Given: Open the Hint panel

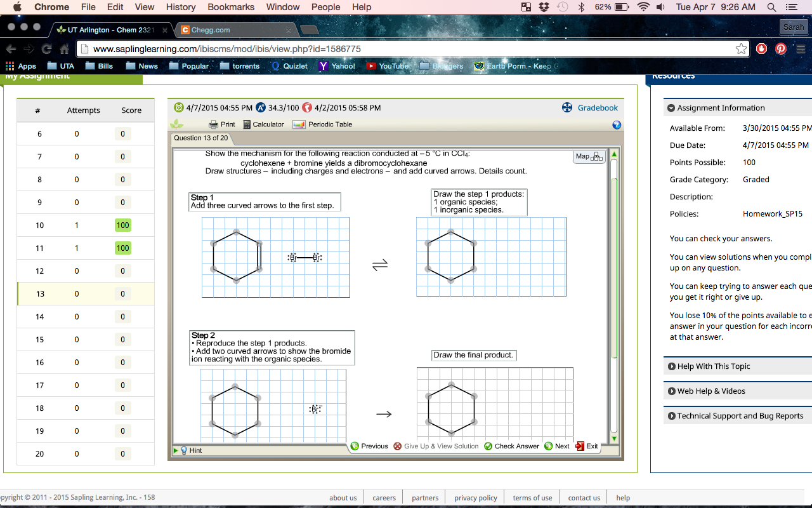Looking at the screenshot, I should tap(190, 450).
